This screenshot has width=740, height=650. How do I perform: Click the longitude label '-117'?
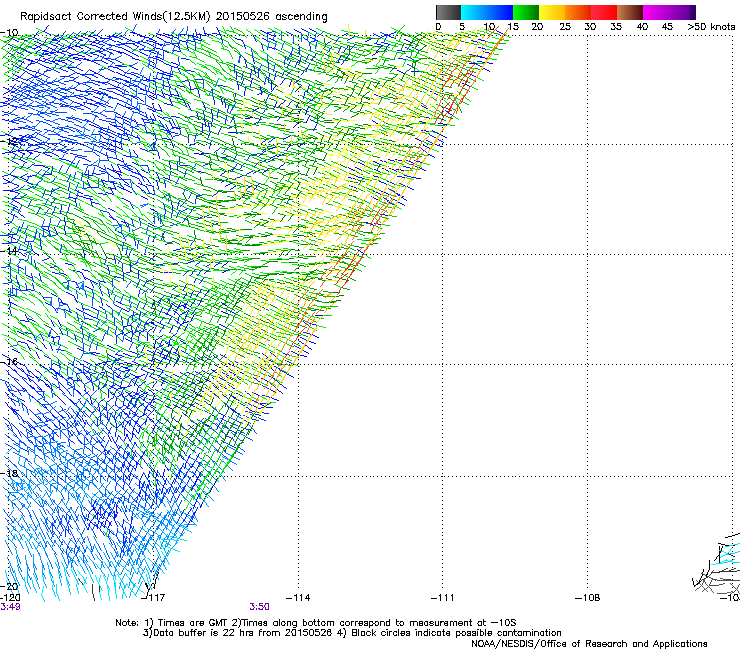click(153, 598)
